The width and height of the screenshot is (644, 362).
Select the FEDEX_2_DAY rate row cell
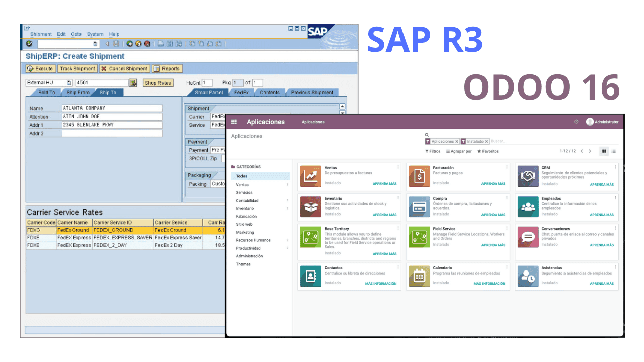coord(123,245)
